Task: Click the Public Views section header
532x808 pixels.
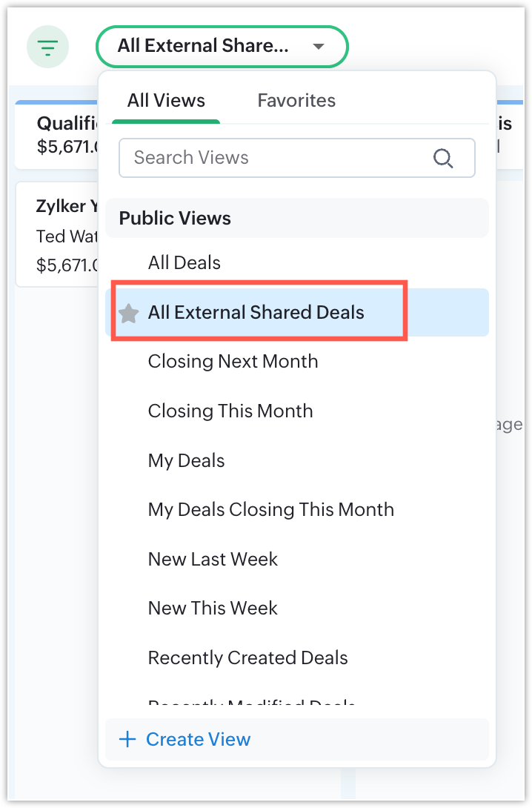Action: [x=175, y=219]
